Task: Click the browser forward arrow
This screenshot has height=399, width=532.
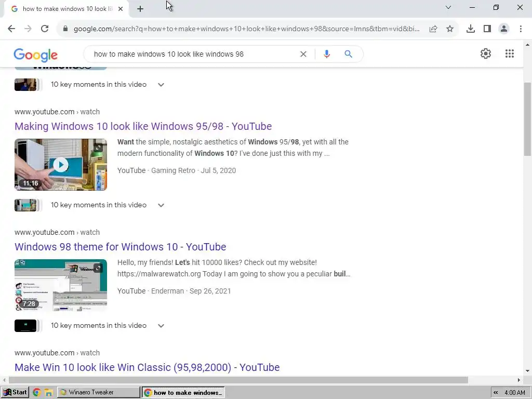Action: (28, 29)
